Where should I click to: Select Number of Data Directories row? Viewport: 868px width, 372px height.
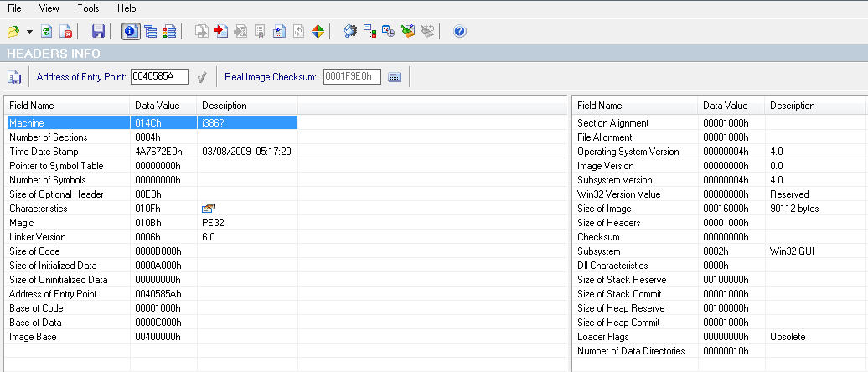tap(720, 351)
